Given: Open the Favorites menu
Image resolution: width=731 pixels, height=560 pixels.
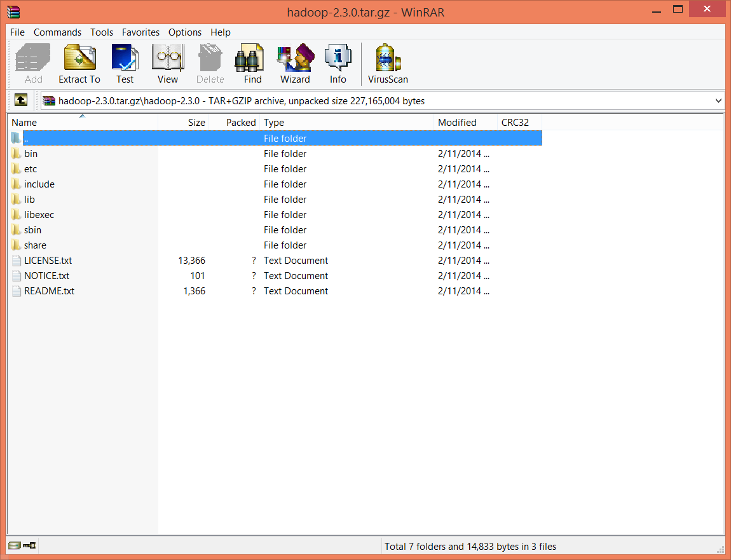Looking at the screenshot, I should point(140,32).
